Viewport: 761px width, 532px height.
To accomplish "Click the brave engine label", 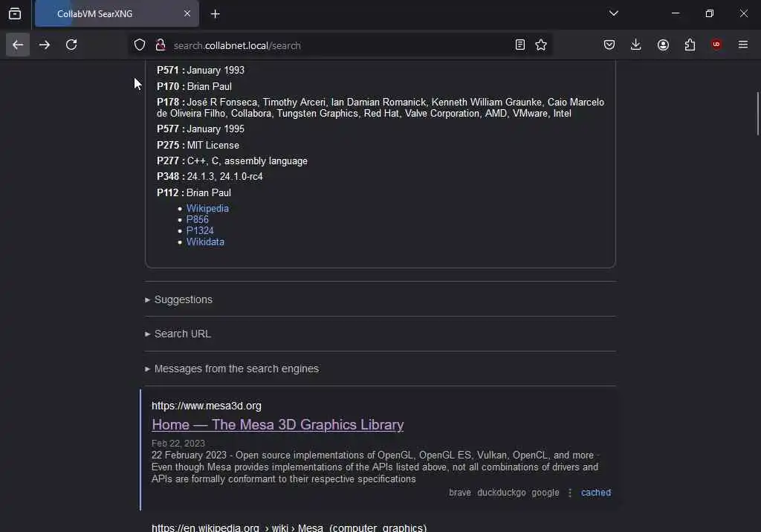I will click(x=459, y=493).
